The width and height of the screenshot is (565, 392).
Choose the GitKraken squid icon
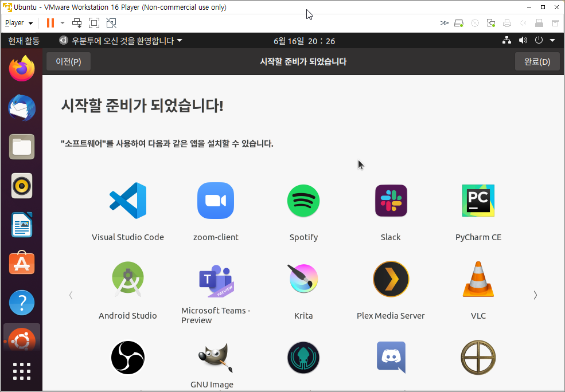[x=303, y=358]
